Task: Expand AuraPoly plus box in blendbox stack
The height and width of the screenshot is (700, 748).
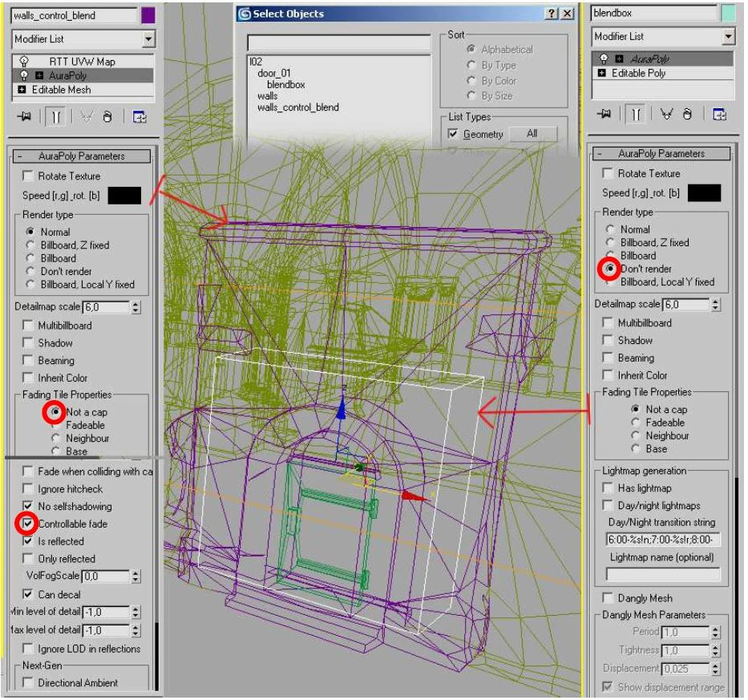Action: click(619, 59)
